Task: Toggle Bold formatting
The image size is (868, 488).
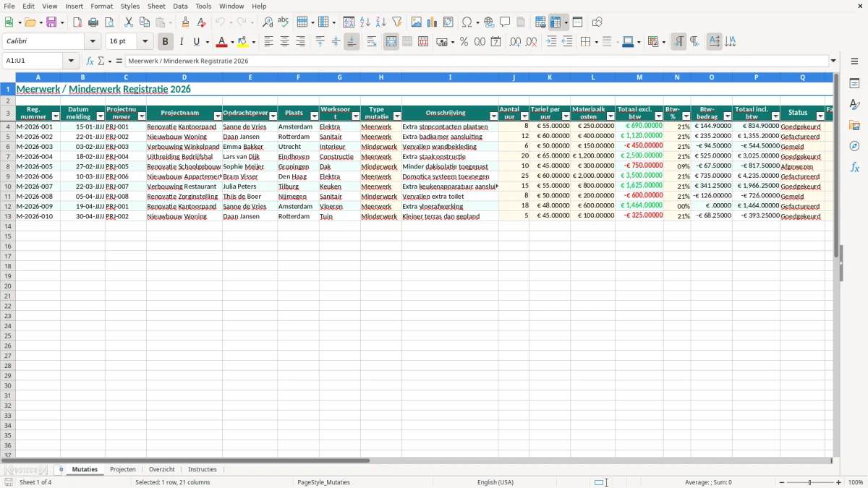Action: click(165, 42)
